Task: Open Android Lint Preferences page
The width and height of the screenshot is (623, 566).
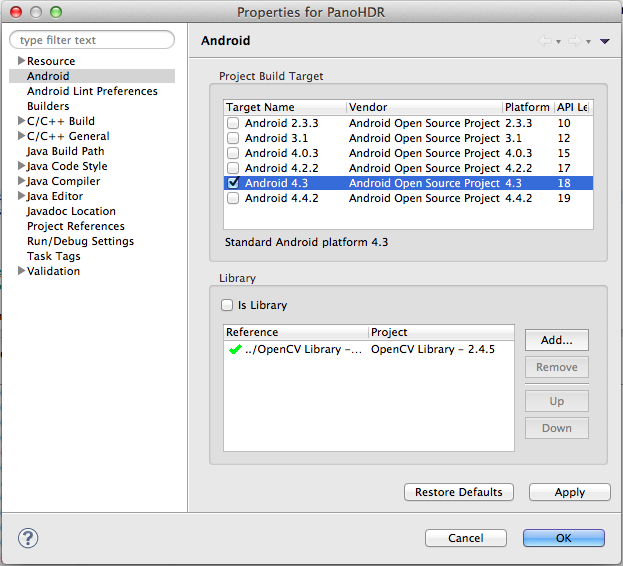Action: tap(92, 91)
